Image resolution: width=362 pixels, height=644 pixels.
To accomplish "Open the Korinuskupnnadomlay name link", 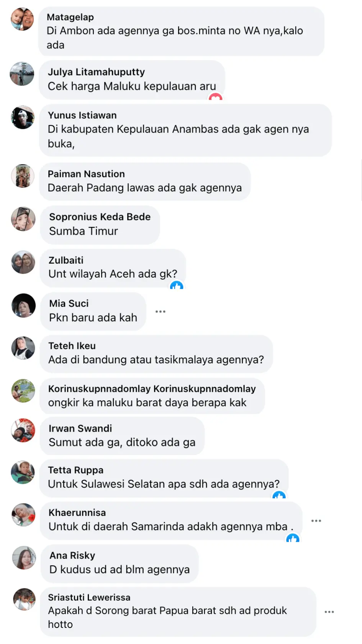I will click(152, 389).
